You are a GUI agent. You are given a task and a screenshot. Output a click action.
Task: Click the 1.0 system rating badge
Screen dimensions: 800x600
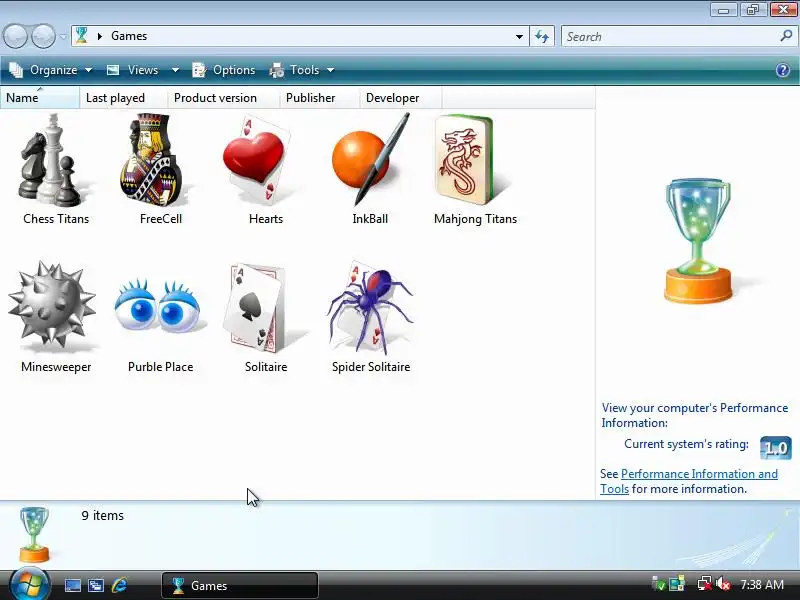776,447
